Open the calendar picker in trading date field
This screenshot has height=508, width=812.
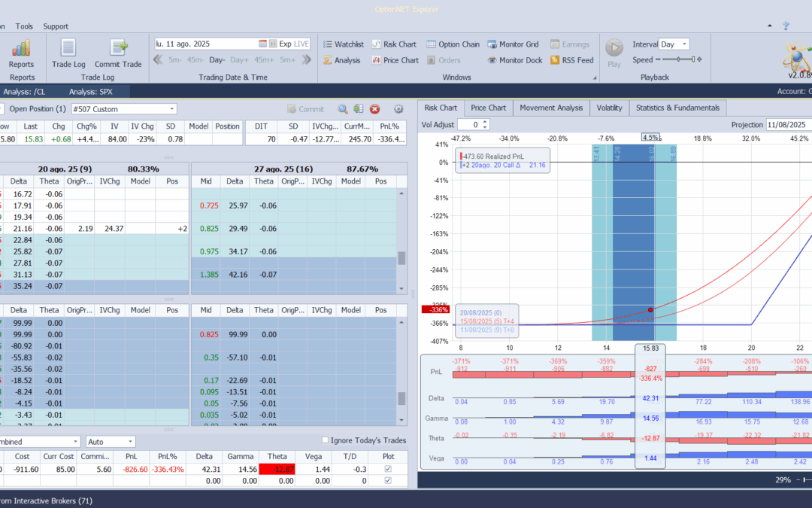click(x=262, y=44)
